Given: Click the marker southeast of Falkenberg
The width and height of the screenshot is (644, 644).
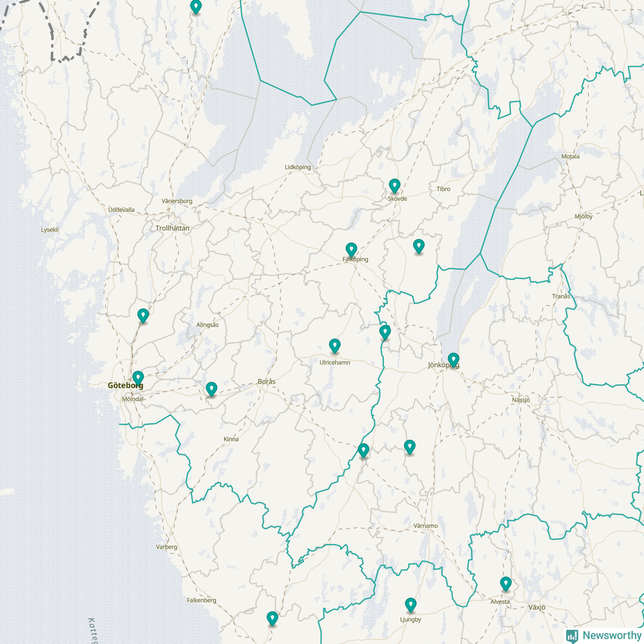Looking at the screenshot, I should click(x=272, y=618).
